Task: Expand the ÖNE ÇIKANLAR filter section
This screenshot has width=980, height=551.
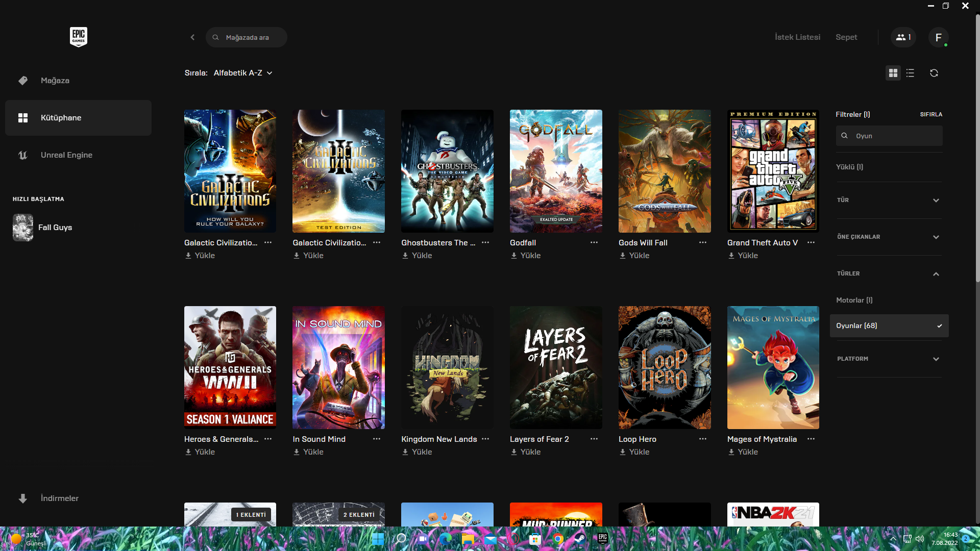Action: pos(889,237)
